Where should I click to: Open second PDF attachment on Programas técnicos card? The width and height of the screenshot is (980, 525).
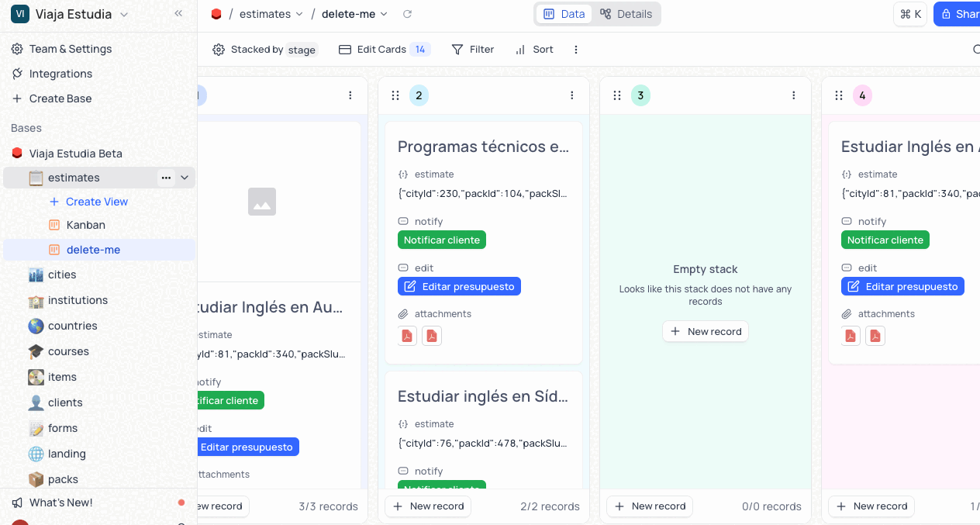pos(432,336)
